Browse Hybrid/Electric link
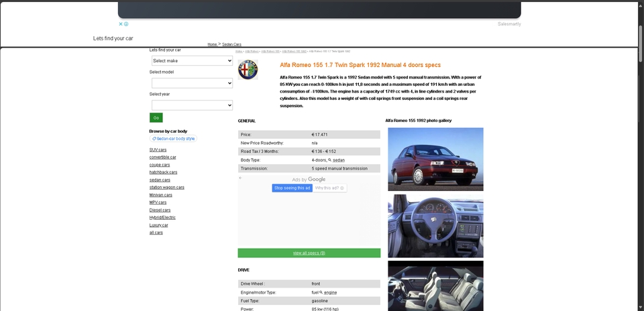 [162, 217]
